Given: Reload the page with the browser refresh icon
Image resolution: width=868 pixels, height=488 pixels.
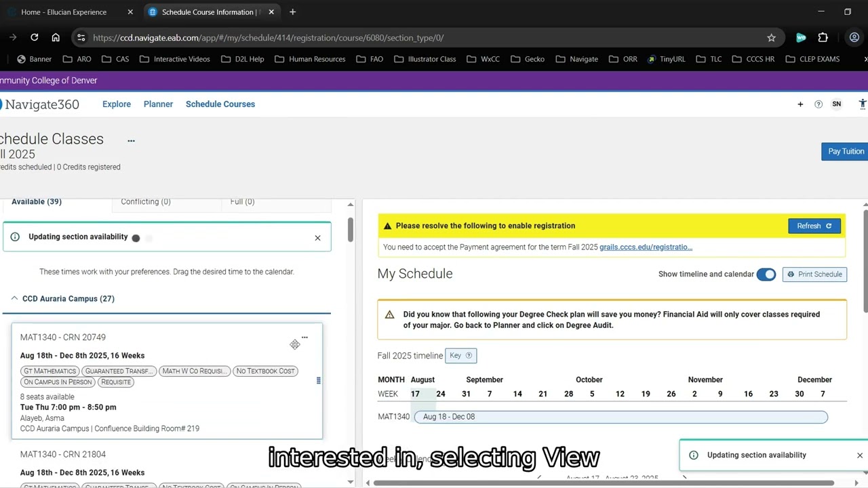Looking at the screenshot, I should pyautogui.click(x=35, y=38).
